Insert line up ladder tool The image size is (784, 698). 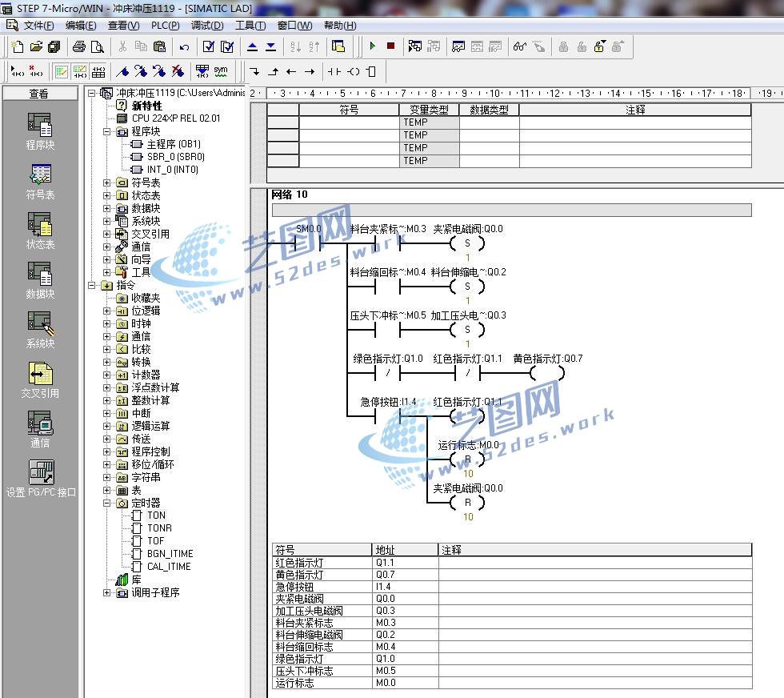[273, 71]
